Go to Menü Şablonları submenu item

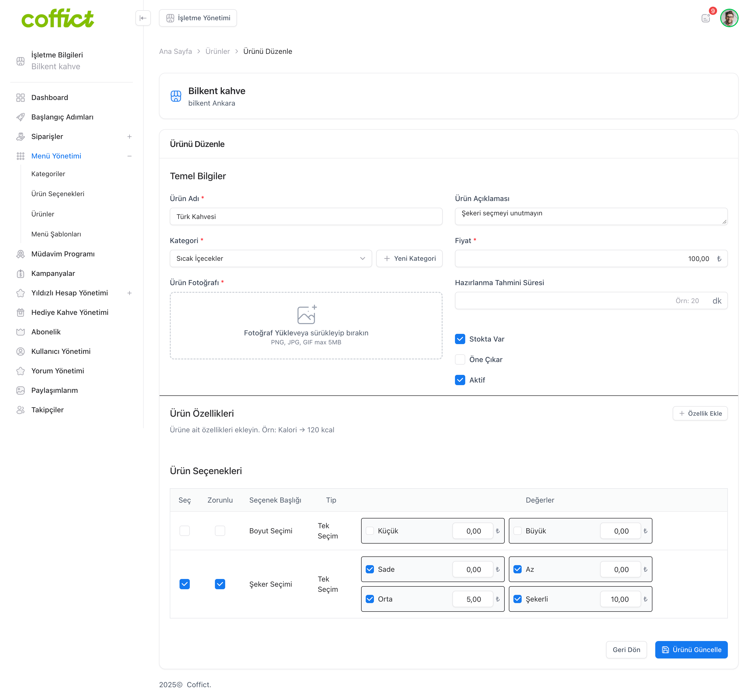point(56,234)
